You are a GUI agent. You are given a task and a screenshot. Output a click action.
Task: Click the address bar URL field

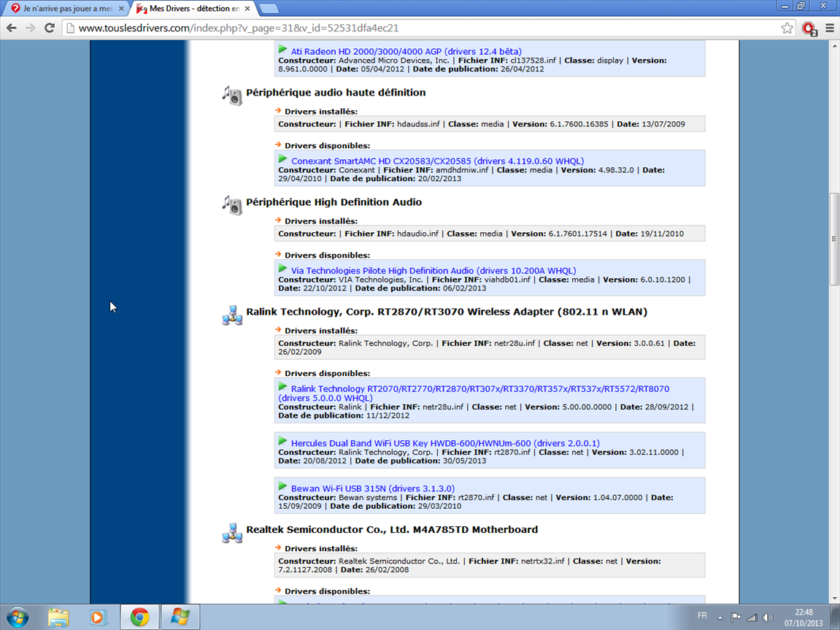point(423,28)
